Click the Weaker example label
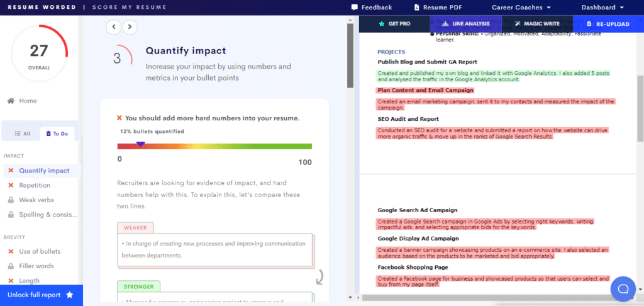This screenshot has height=306, width=644. tap(136, 227)
